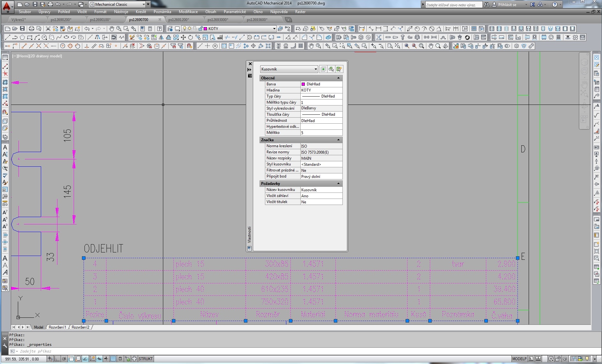Screen dimensions: 602x364
Task: Toggle Object Snap in status bar
Action: 71,359
